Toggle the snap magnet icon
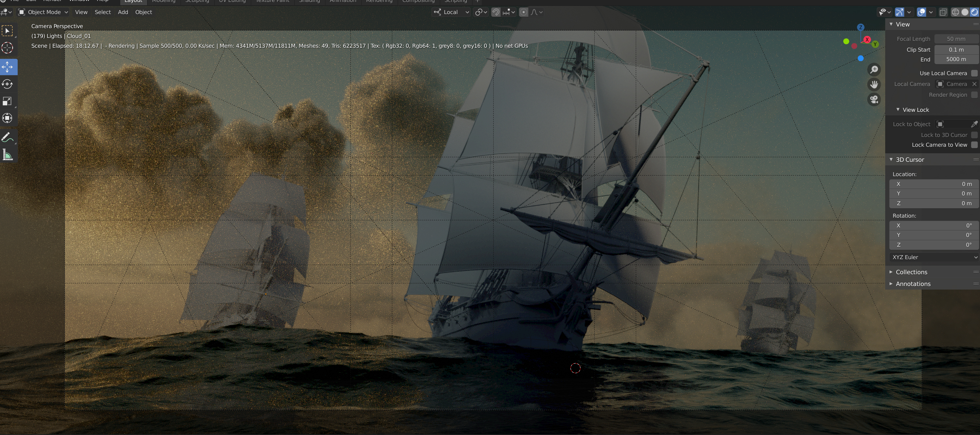Screen dimensions: 980x435 coord(496,12)
